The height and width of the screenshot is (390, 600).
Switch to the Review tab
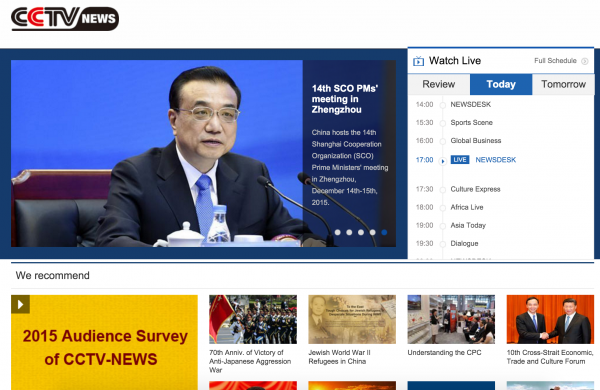pyautogui.click(x=439, y=84)
